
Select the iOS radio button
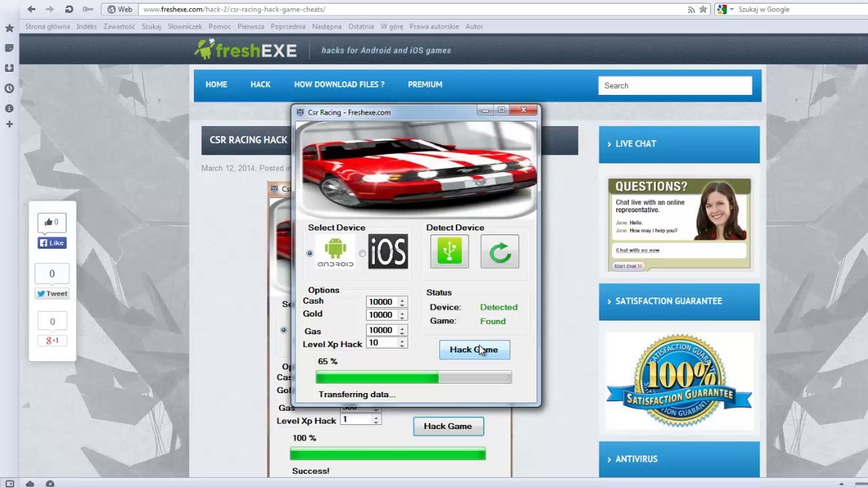(x=362, y=253)
